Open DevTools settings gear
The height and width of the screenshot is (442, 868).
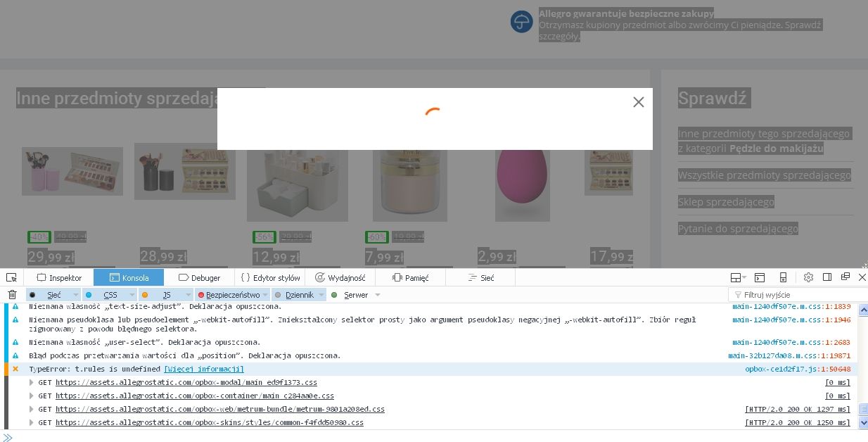[x=808, y=277]
